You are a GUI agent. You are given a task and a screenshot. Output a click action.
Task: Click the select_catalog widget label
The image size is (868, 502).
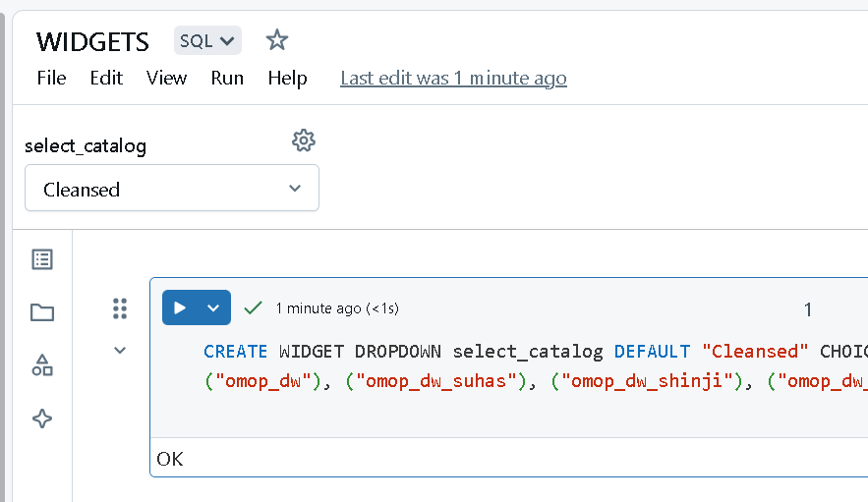coord(86,146)
